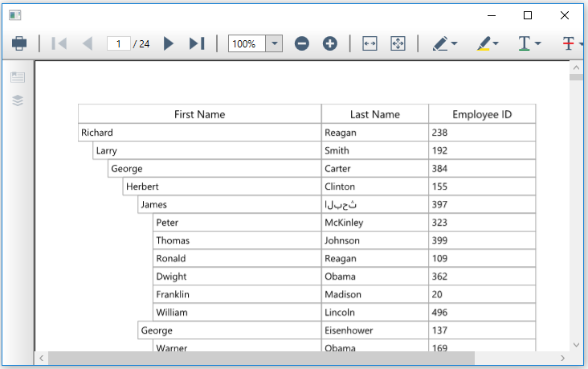Click the Last Name column header
Viewport: 588px width, 369px height.
[375, 114]
